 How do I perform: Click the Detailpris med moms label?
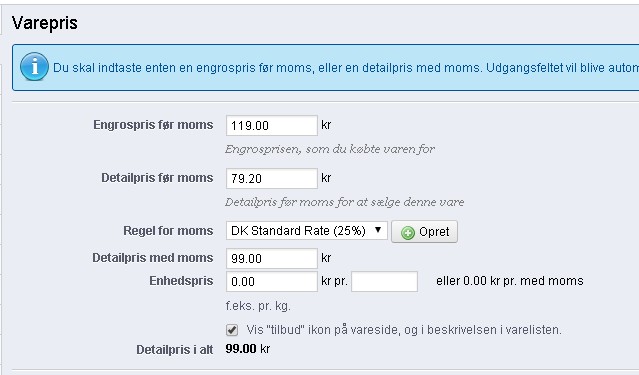click(153, 258)
